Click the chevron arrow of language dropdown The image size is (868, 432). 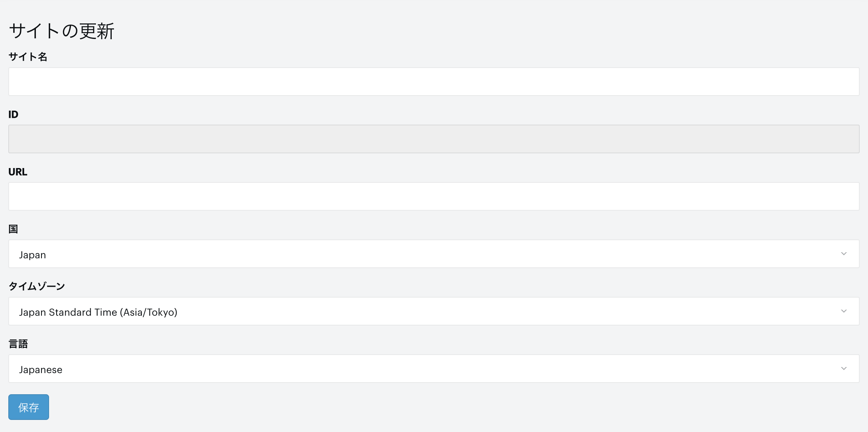pyautogui.click(x=844, y=369)
